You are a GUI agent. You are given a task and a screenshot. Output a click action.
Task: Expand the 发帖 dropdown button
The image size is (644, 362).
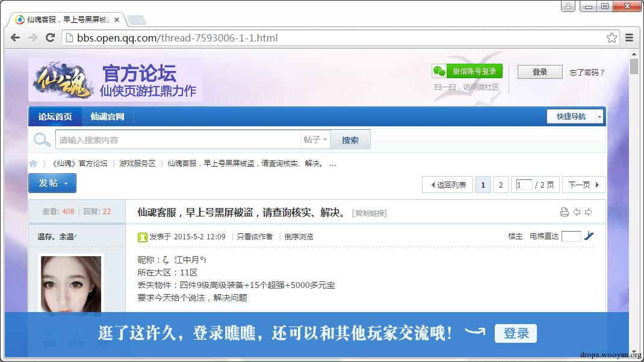[52, 183]
